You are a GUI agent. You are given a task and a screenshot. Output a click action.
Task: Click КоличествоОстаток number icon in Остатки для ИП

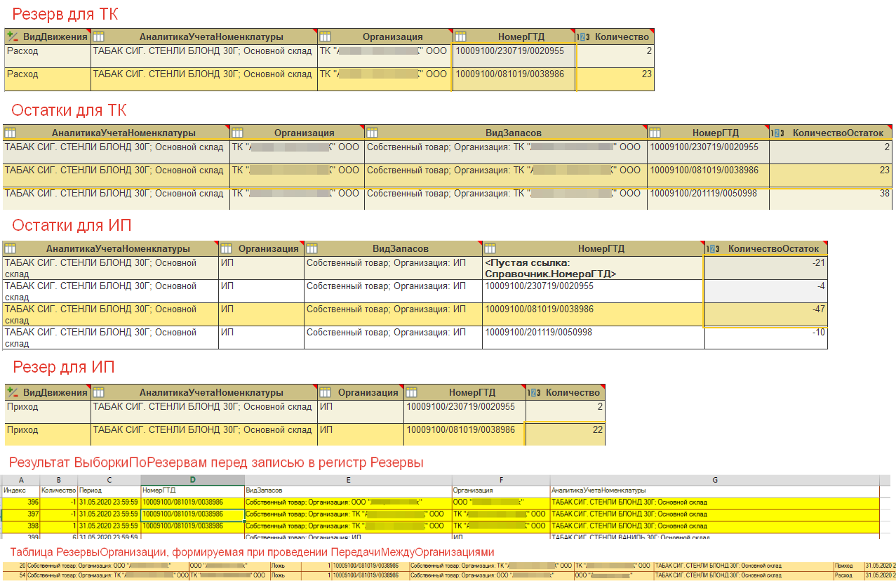712,248
